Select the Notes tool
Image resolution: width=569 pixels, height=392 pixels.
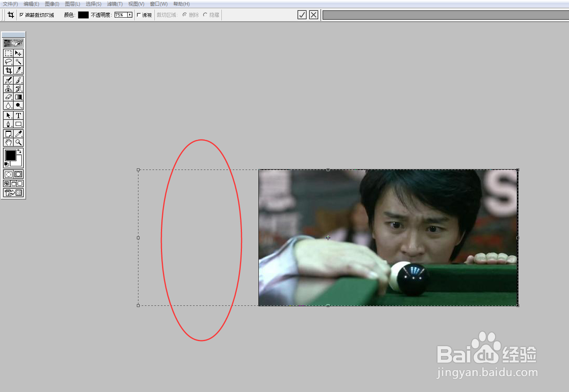[8, 134]
